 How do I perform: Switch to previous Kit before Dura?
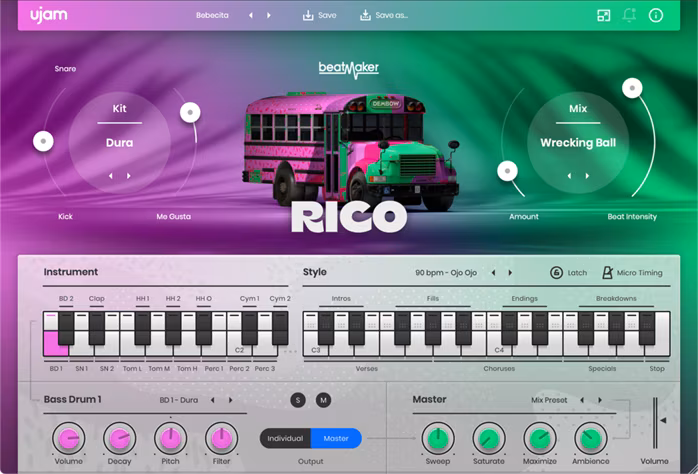tap(110, 176)
